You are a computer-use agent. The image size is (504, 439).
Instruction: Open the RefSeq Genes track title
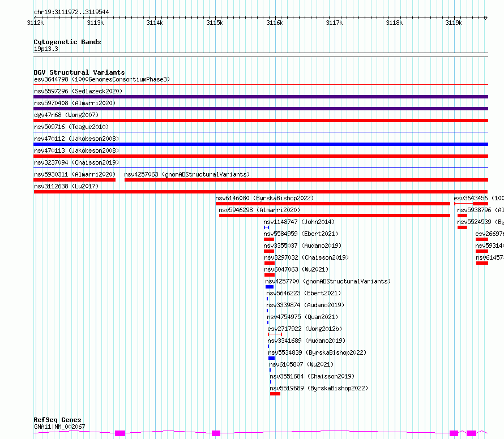click(57, 420)
